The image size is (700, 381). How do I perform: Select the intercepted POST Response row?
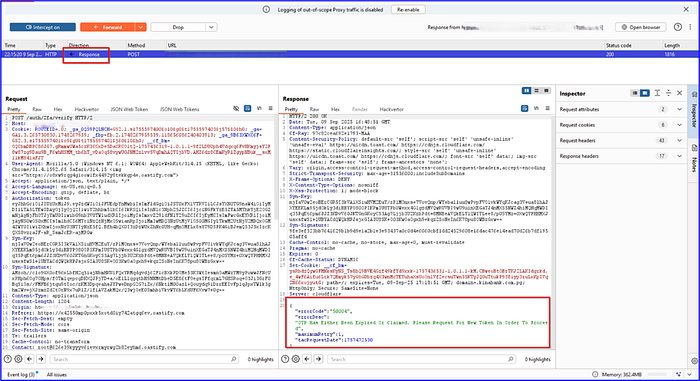click(x=350, y=54)
